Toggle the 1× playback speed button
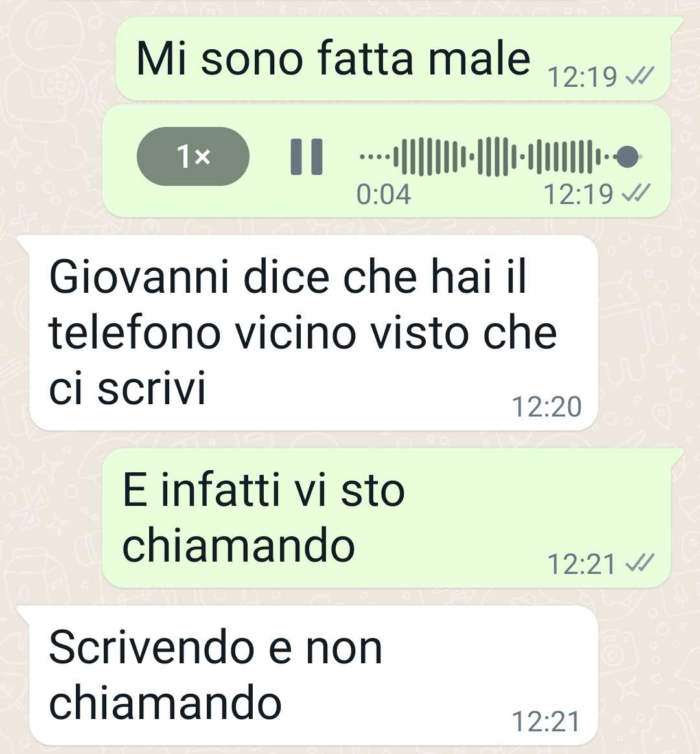Viewport: 700px width, 754px height. [x=193, y=156]
